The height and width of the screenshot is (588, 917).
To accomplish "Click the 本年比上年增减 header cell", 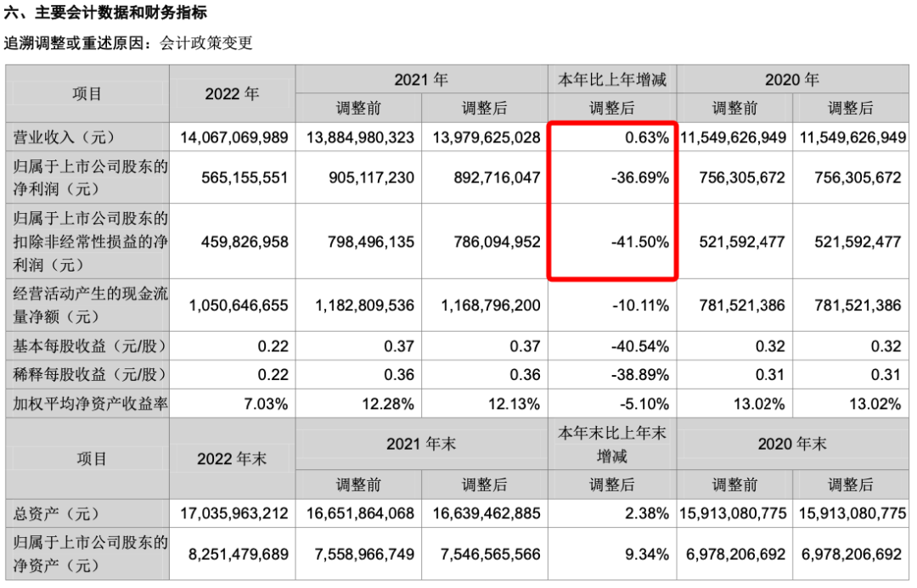I will click(x=611, y=79).
